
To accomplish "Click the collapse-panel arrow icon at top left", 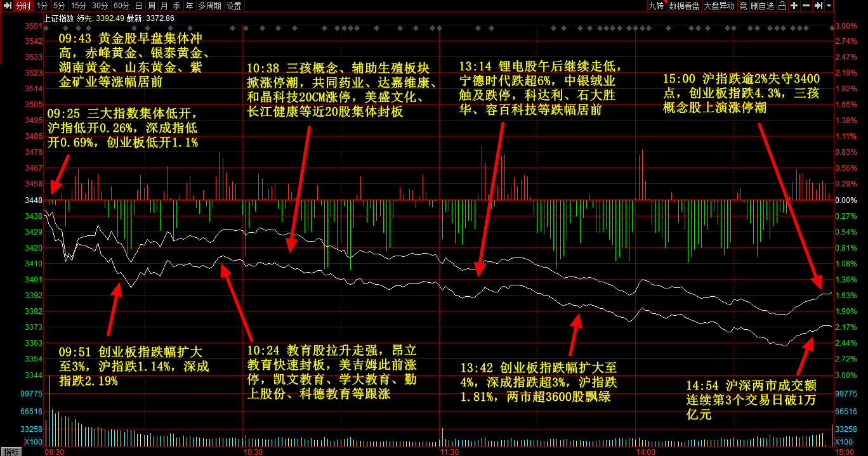I will click(7, 6).
